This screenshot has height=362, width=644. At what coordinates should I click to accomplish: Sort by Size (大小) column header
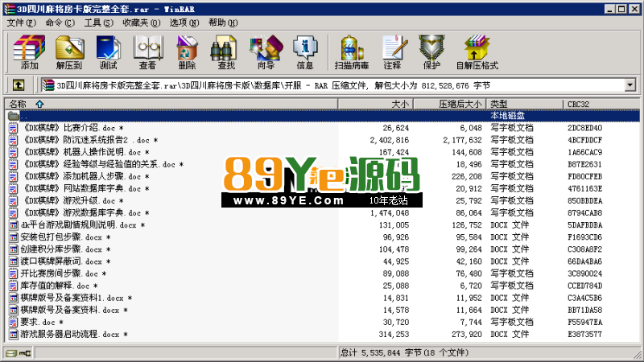[x=376, y=104]
